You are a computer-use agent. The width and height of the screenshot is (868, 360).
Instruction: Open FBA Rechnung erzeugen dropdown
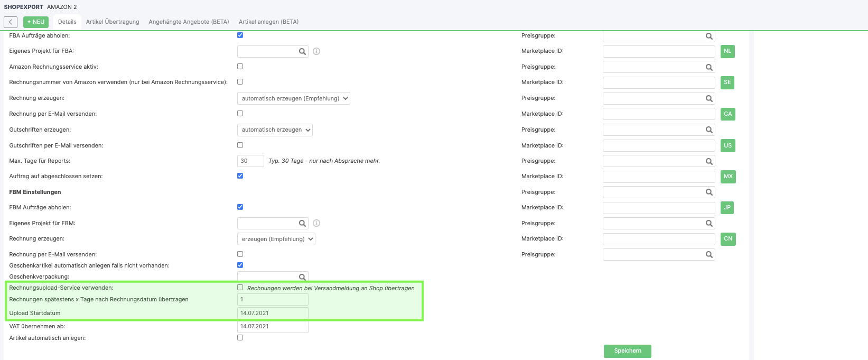[x=293, y=99]
